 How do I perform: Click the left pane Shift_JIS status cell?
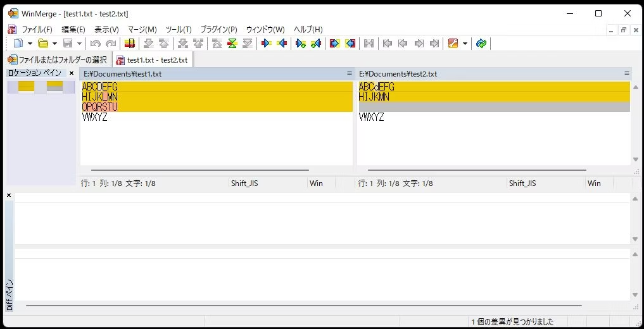pos(268,183)
